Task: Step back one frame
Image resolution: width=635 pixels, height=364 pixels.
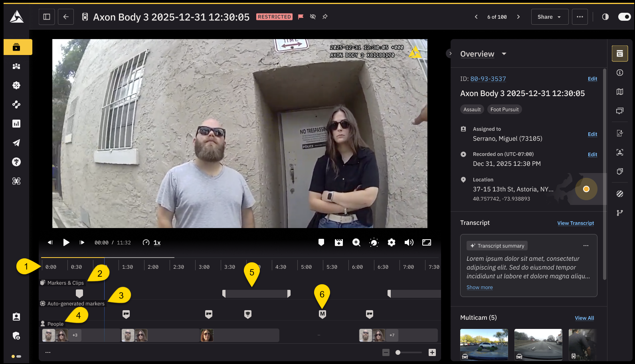Action: pos(50,242)
